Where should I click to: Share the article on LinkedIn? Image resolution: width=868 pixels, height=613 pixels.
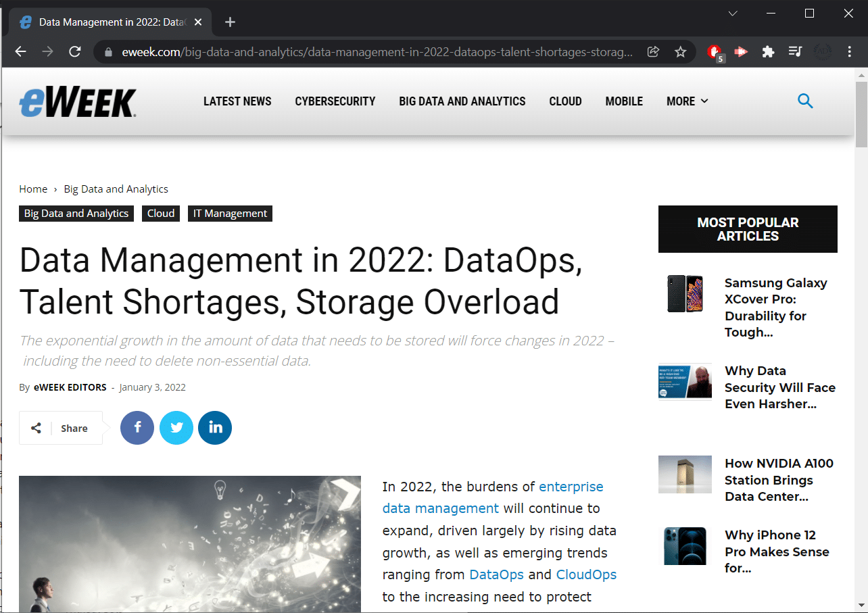[215, 427]
